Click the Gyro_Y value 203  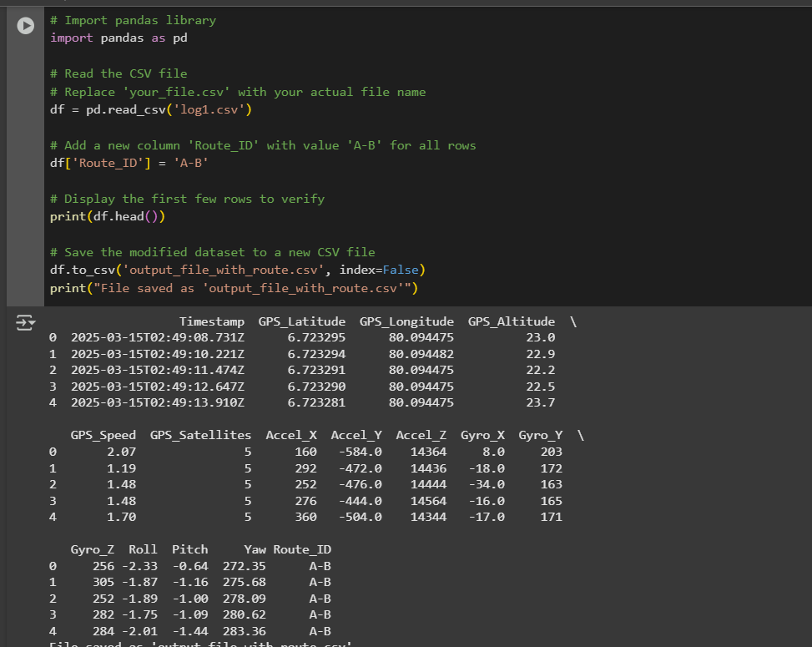(552, 452)
